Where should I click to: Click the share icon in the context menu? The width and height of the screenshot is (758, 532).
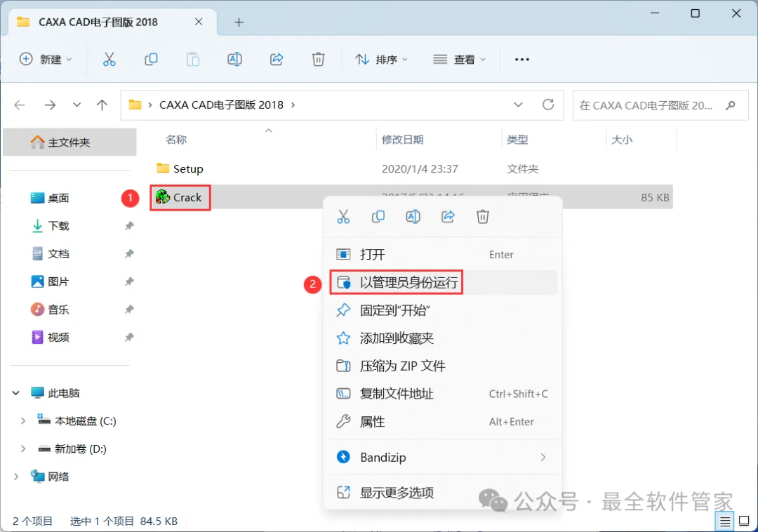pyautogui.click(x=448, y=216)
